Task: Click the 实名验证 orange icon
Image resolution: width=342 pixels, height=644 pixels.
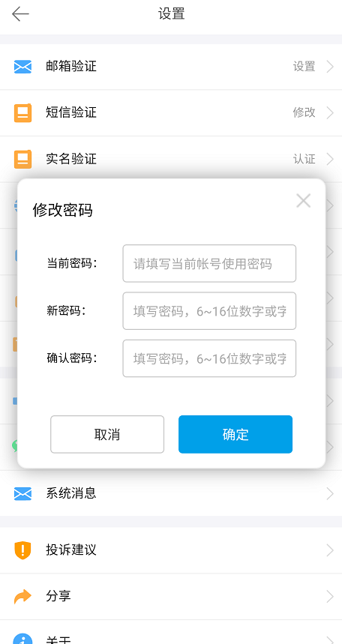Action: tap(22, 159)
